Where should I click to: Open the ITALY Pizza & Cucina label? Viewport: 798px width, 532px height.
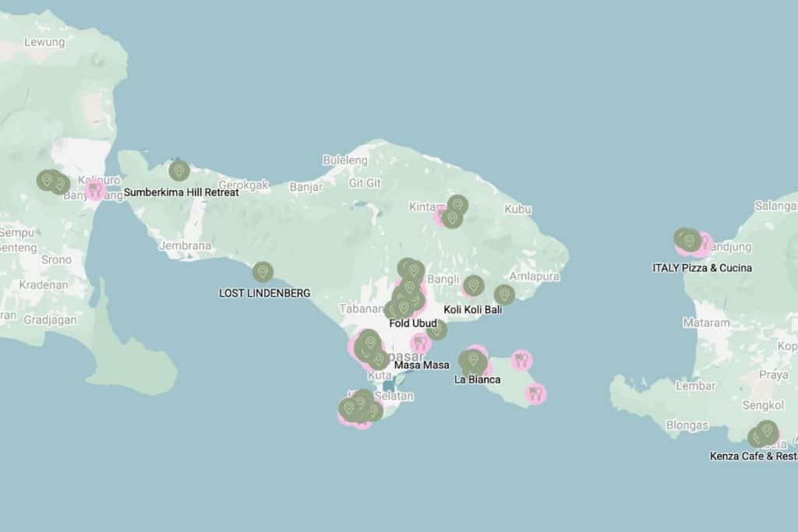tap(702, 268)
